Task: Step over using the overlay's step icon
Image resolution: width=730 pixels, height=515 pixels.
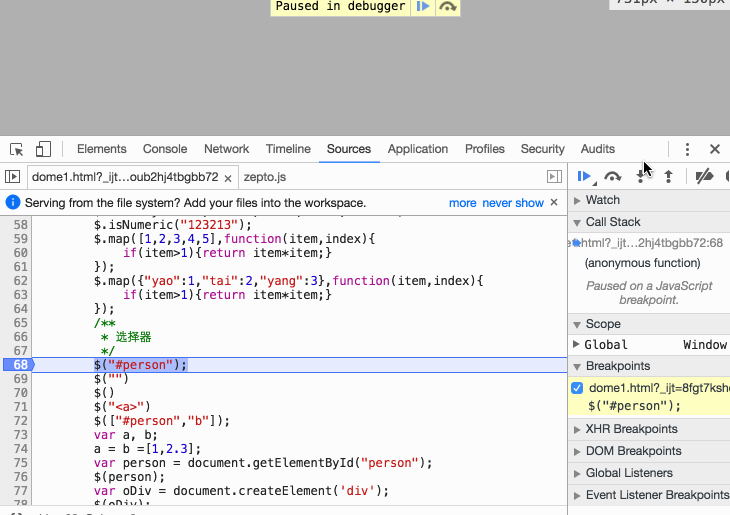Action: [447, 7]
